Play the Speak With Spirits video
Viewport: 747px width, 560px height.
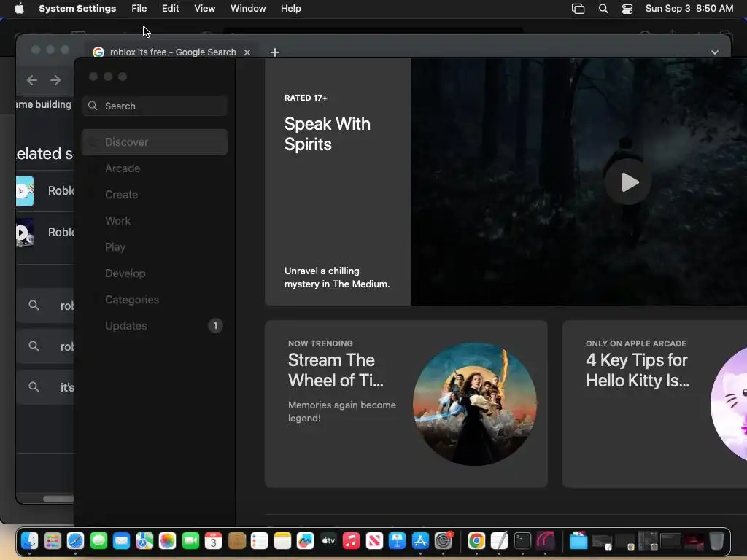click(x=628, y=182)
